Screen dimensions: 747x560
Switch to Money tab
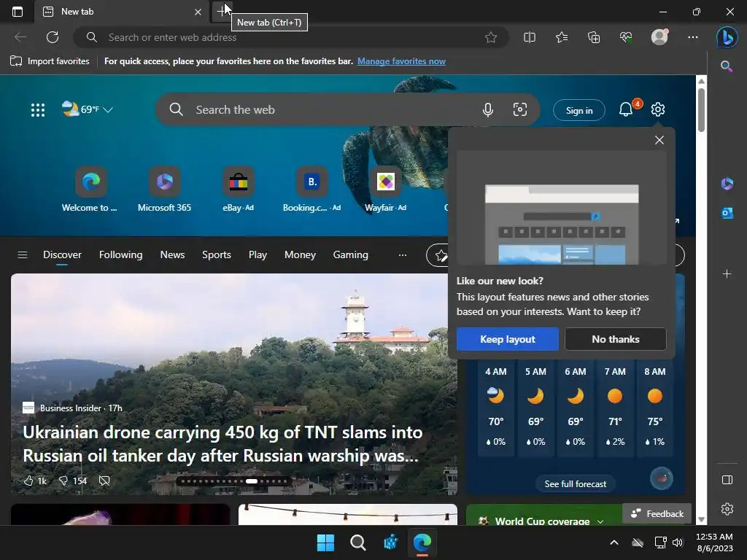click(300, 254)
